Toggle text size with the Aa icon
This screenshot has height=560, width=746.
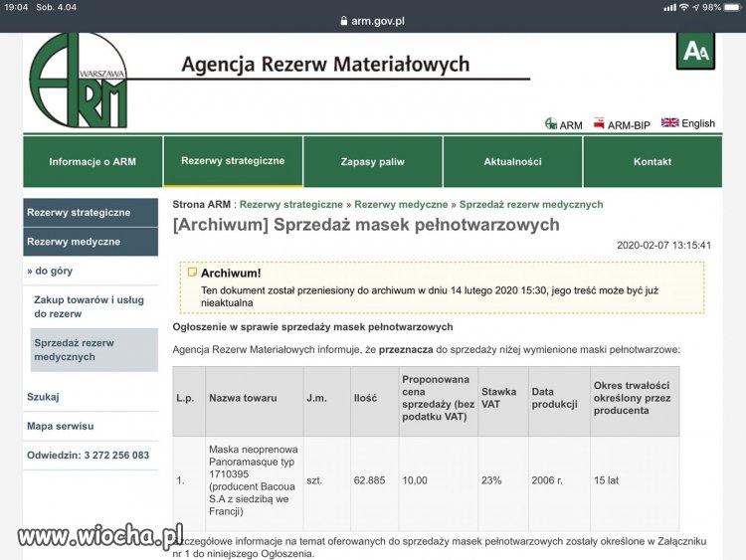pyautogui.click(x=695, y=51)
